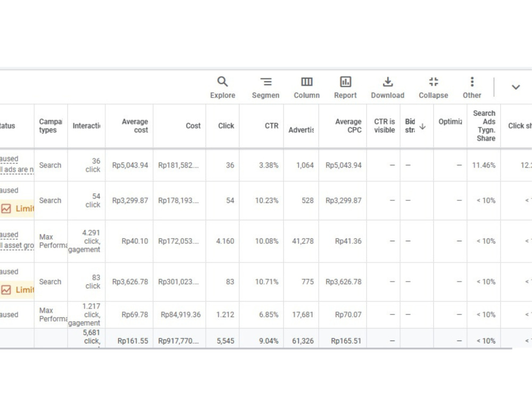Click the Limited status icon in Rp178,193 row
The height and width of the screenshot is (399, 532).
(x=6, y=209)
